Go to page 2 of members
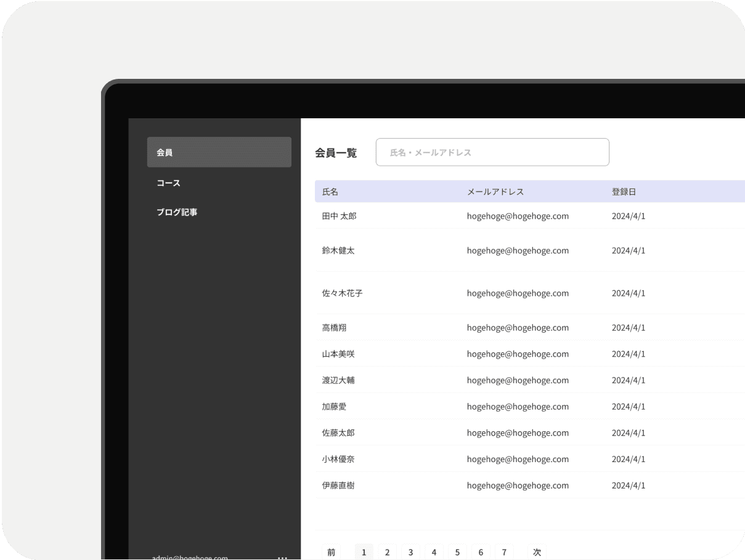Screen dimensions: 745x560 click(x=387, y=551)
